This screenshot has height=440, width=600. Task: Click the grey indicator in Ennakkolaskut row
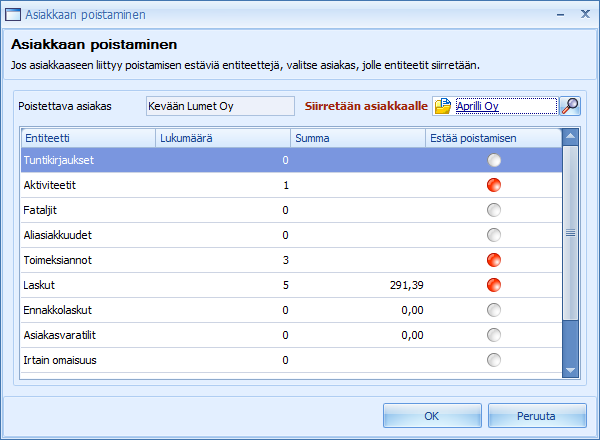pyautogui.click(x=494, y=310)
